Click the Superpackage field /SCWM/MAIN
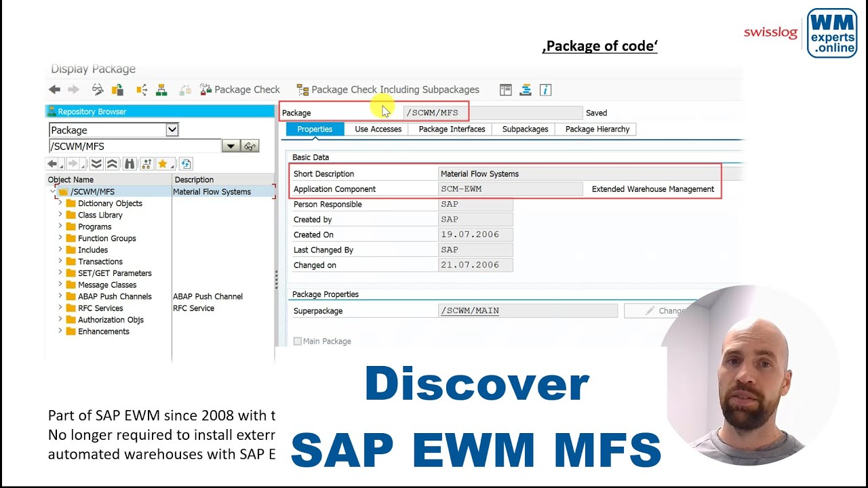This screenshot has height=488, width=868. click(528, 310)
